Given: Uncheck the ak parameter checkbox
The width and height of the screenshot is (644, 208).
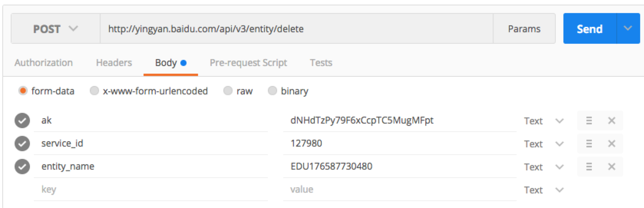Looking at the screenshot, I should (x=22, y=121).
